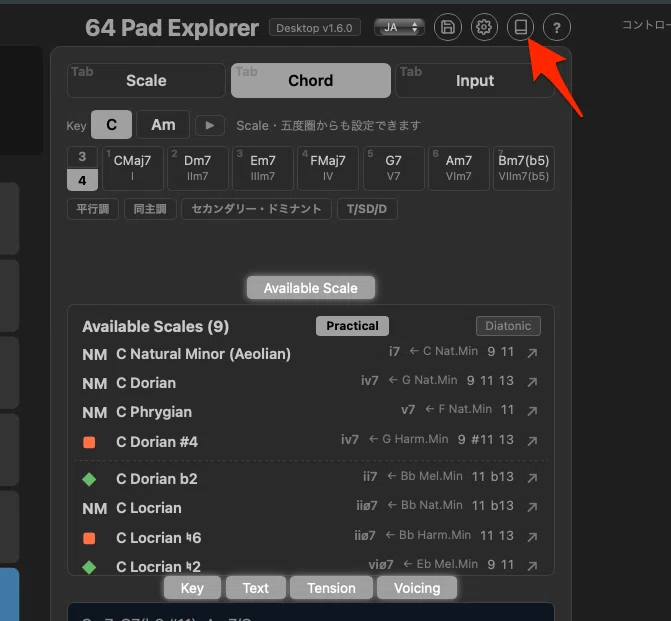Open arrow for C Locrian row

(x=532, y=507)
